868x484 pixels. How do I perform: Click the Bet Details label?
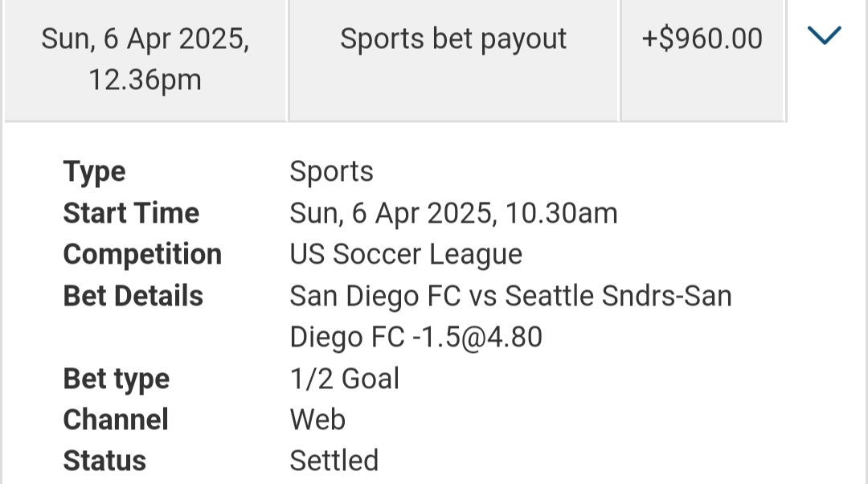coord(133,296)
